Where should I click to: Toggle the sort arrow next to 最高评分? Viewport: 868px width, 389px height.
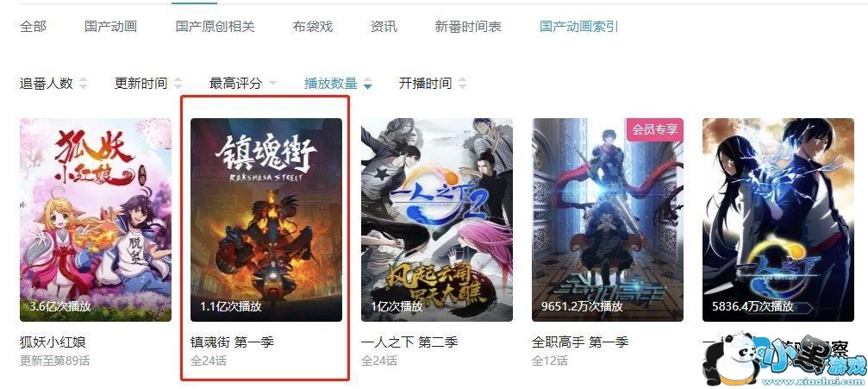(x=272, y=84)
